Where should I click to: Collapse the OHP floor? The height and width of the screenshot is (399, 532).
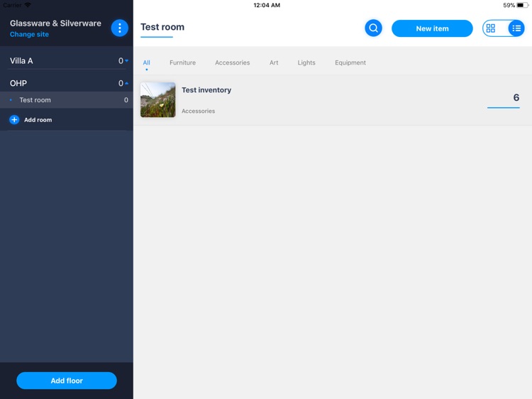[126, 83]
